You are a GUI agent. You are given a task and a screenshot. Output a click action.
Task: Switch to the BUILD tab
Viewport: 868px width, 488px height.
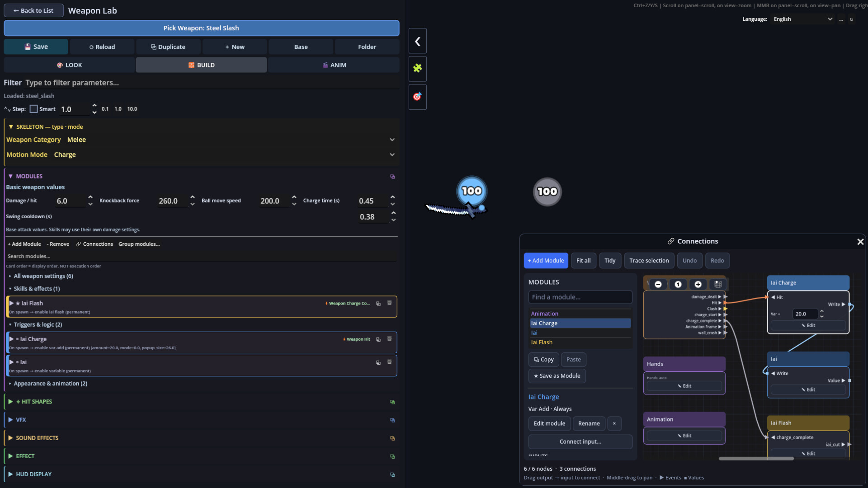tap(201, 65)
